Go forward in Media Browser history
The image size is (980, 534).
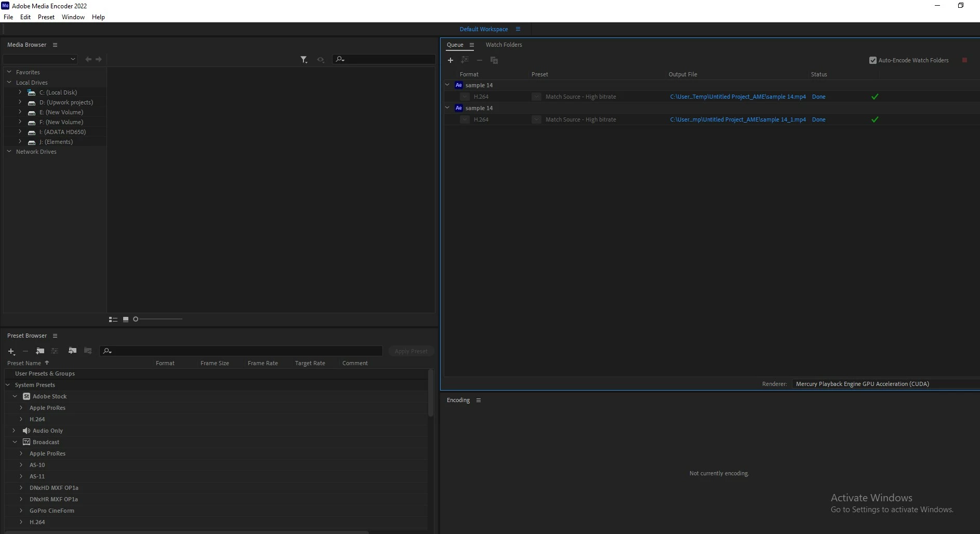coord(99,59)
